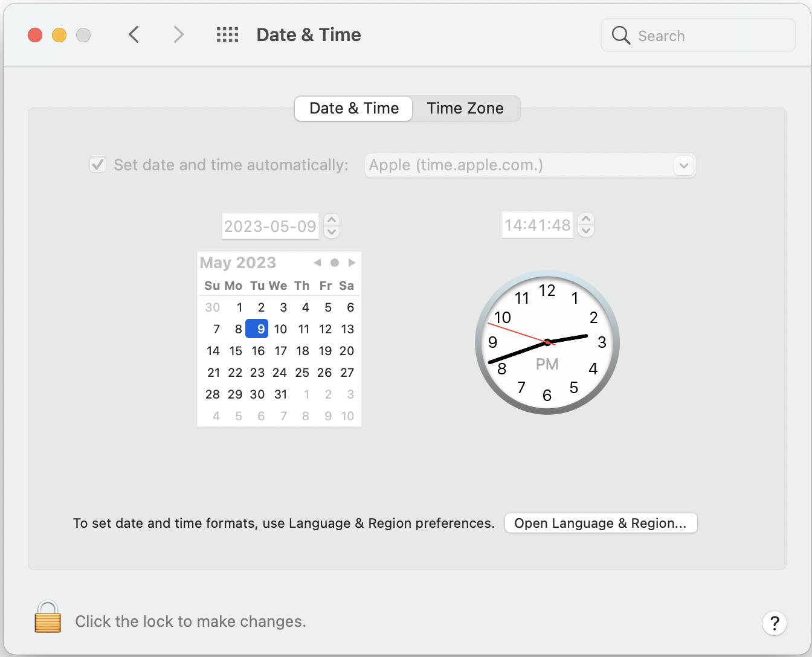Click the date field 2023-05-09

coord(270,226)
